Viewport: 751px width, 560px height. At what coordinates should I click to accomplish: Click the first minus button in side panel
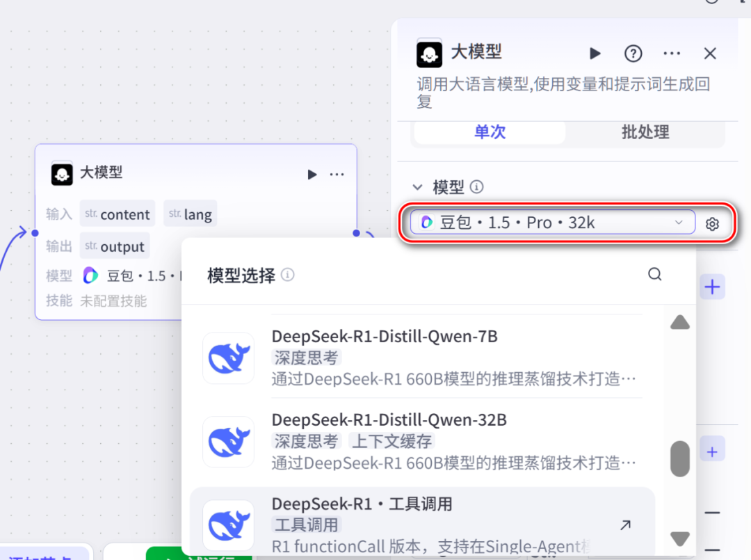[712, 513]
